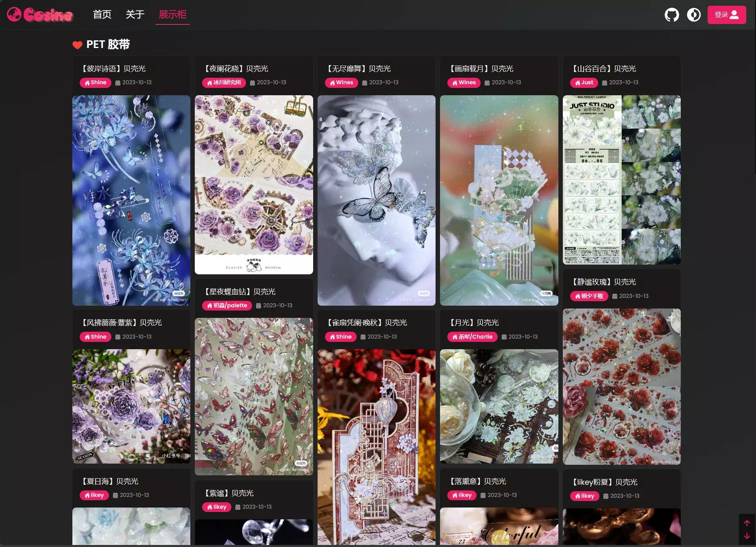Click the 冰川研究所 brand tag
The height and width of the screenshot is (547, 756).
224,83
